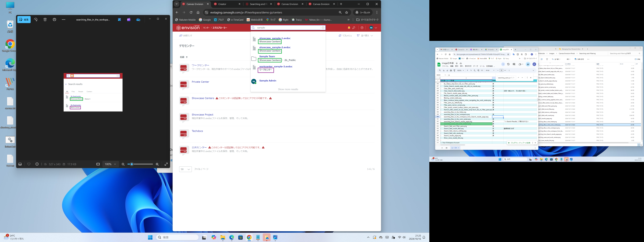The image size is (644, 242).
Task: Open ファイル menu in Google Sheets
Action: click(445, 66)
